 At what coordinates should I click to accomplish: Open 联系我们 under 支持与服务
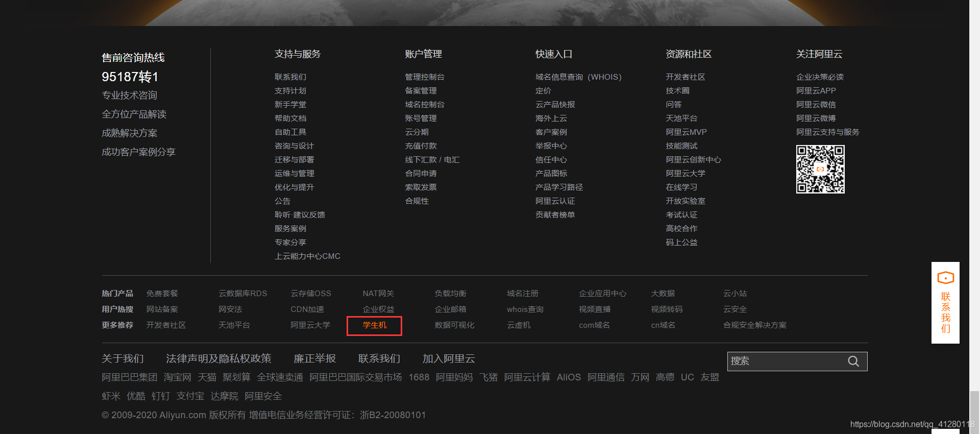[290, 77]
